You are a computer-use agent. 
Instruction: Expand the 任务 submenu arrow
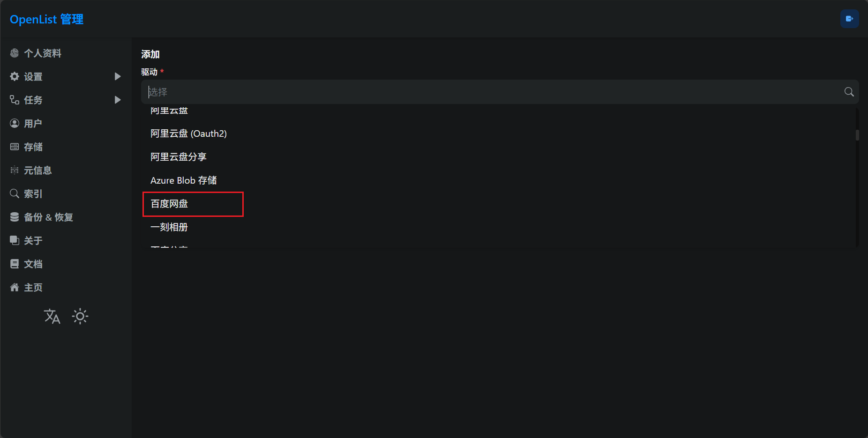[118, 100]
